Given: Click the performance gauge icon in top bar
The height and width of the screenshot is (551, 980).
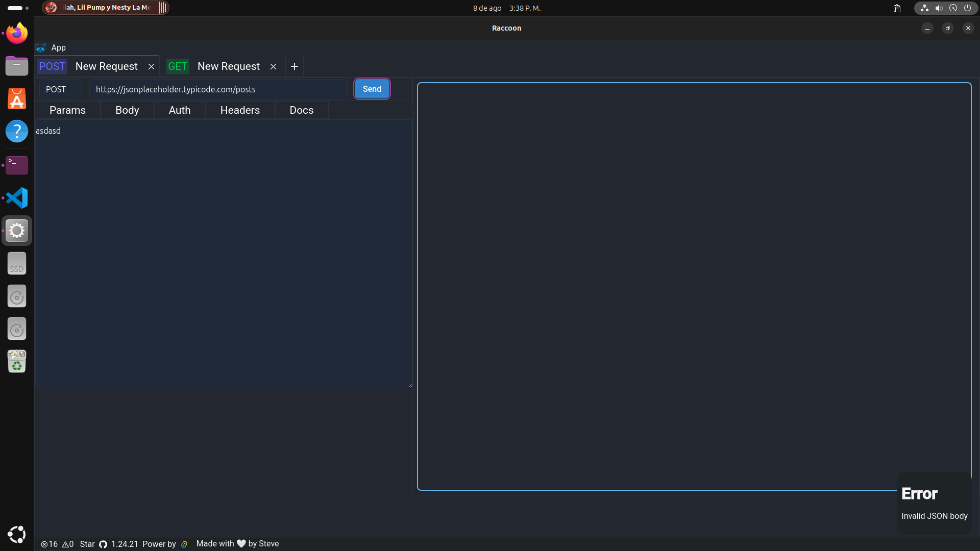Looking at the screenshot, I should click(953, 8).
